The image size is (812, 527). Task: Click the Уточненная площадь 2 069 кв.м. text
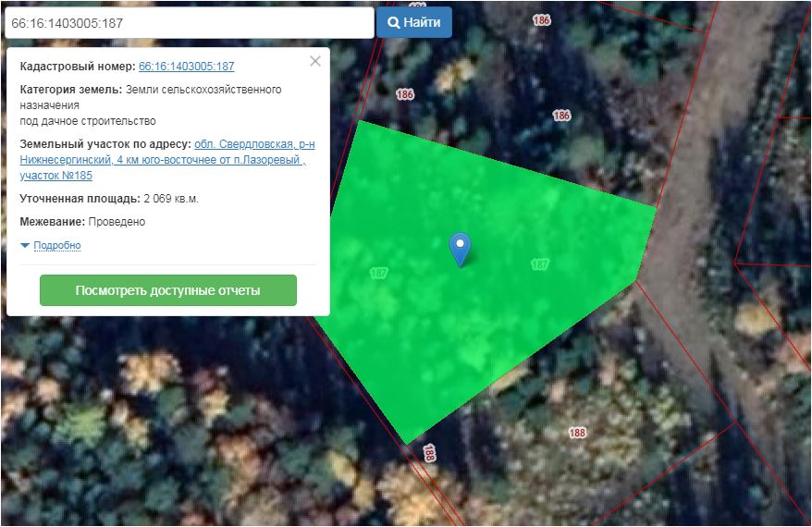[x=109, y=198]
